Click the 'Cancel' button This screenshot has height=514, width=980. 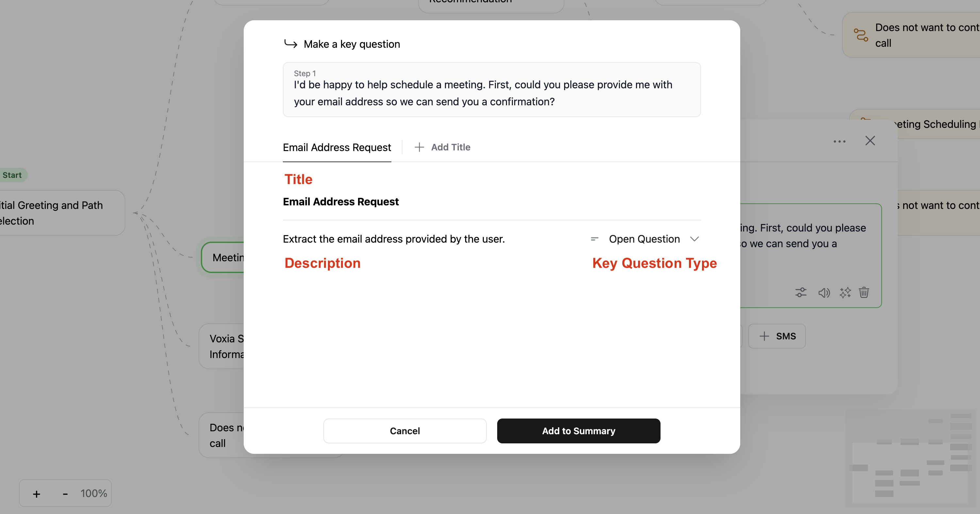(x=405, y=431)
